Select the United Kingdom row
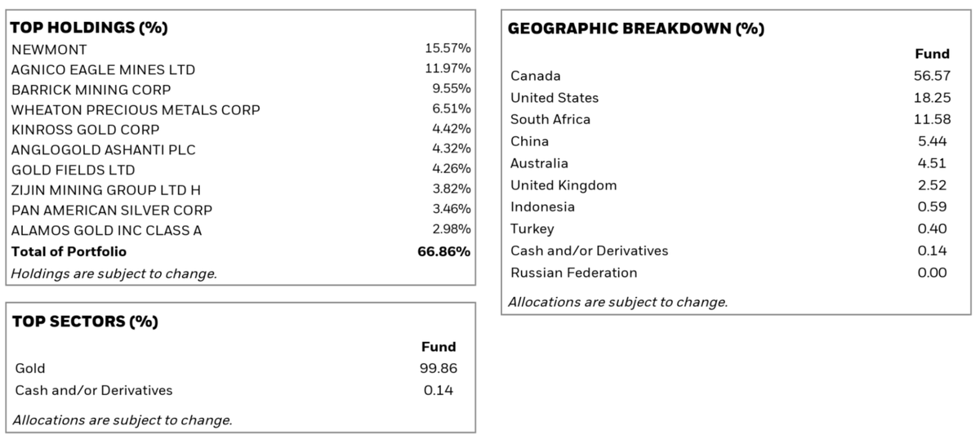980x444 pixels. click(731, 185)
